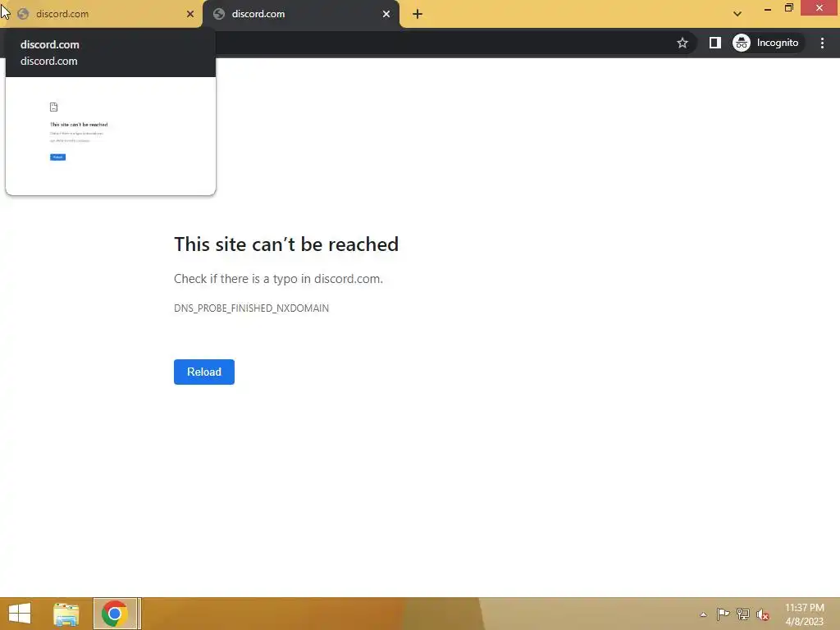The width and height of the screenshot is (840, 630).
Task: Open File Explorer from taskbar
Action: (66, 614)
